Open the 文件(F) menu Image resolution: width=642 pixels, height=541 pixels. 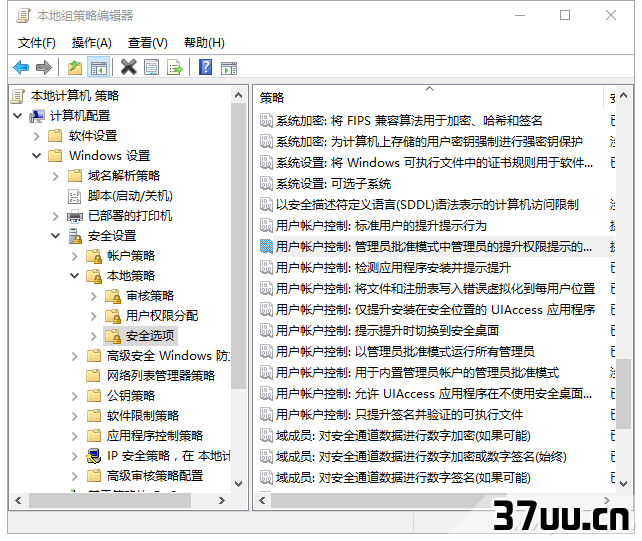point(37,43)
